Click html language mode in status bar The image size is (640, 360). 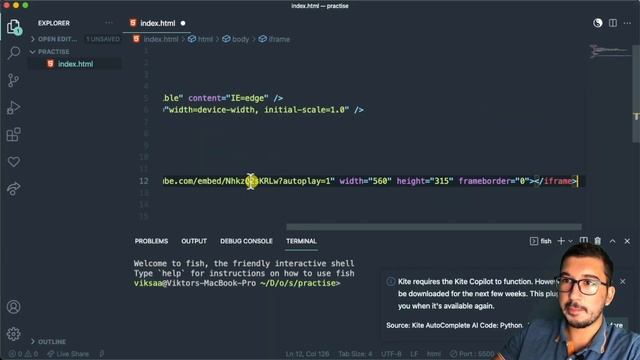point(433,354)
